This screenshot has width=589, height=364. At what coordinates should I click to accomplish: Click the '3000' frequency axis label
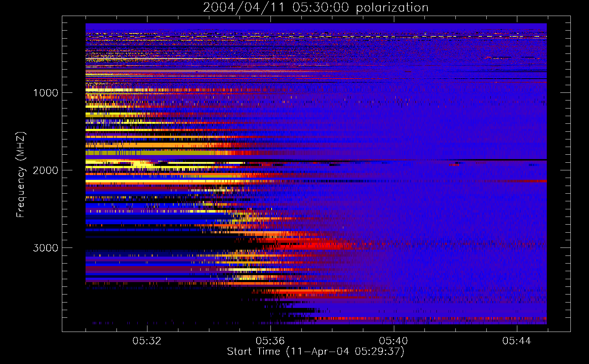point(46,248)
